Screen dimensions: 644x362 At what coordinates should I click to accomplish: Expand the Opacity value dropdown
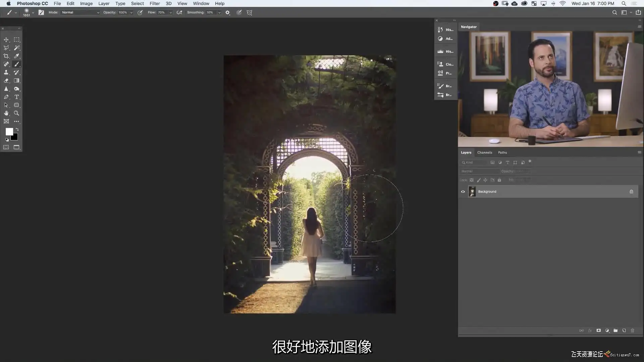(131, 12)
